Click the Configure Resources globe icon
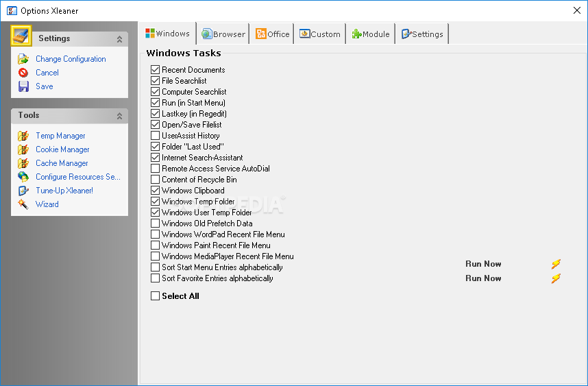Viewport: 588px width, 386px height. pos(23,177)
